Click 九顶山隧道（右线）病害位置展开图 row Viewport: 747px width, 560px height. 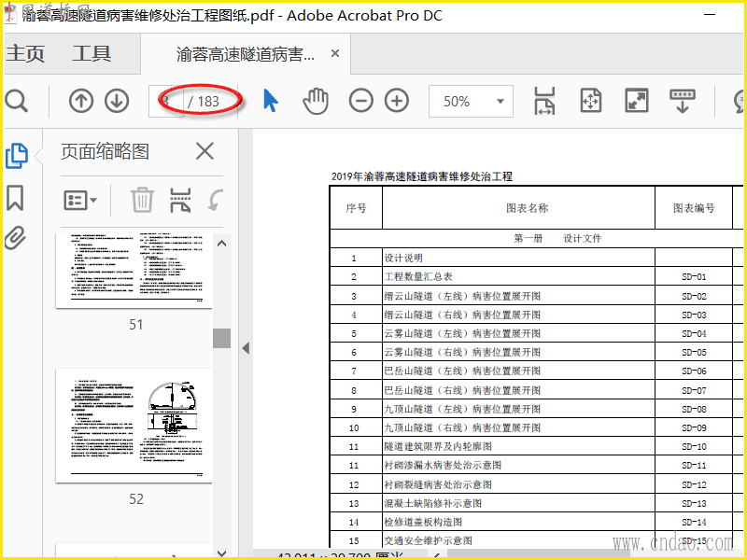pyautogui.click(x=462, y=427)
